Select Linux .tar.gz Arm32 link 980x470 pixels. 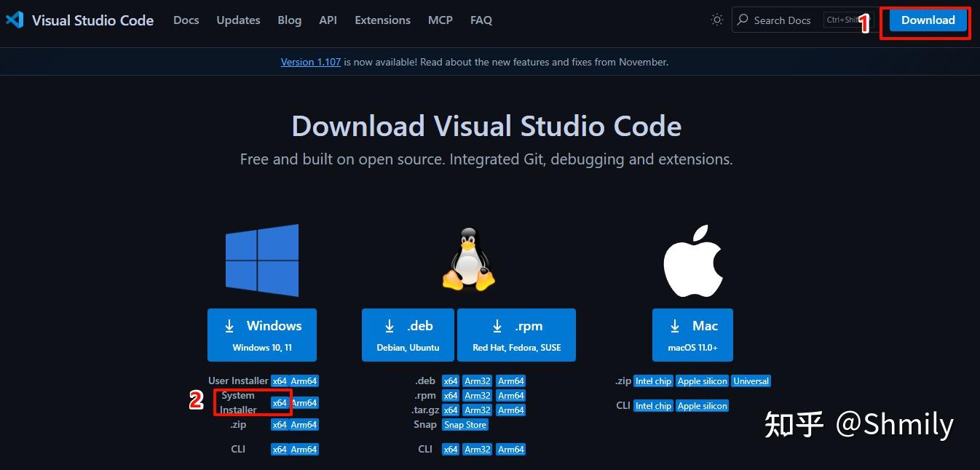coord(478,410)
